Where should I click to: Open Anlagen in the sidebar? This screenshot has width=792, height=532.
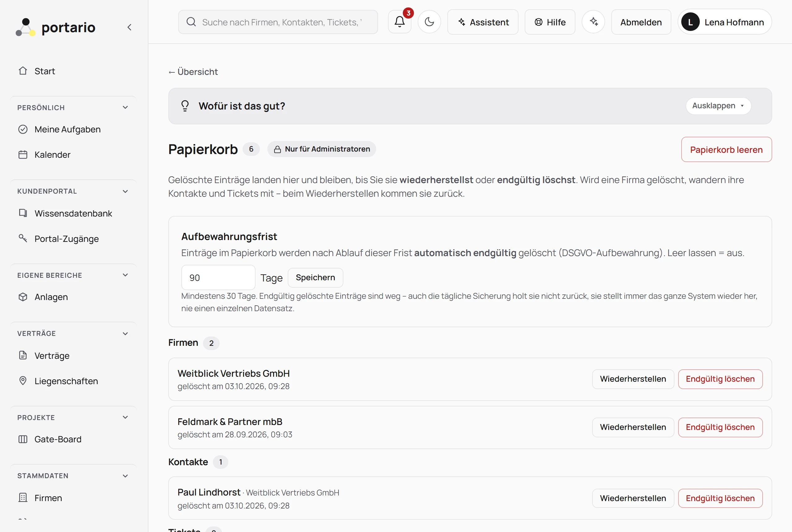pyautogui.click(x=73, y=297)
